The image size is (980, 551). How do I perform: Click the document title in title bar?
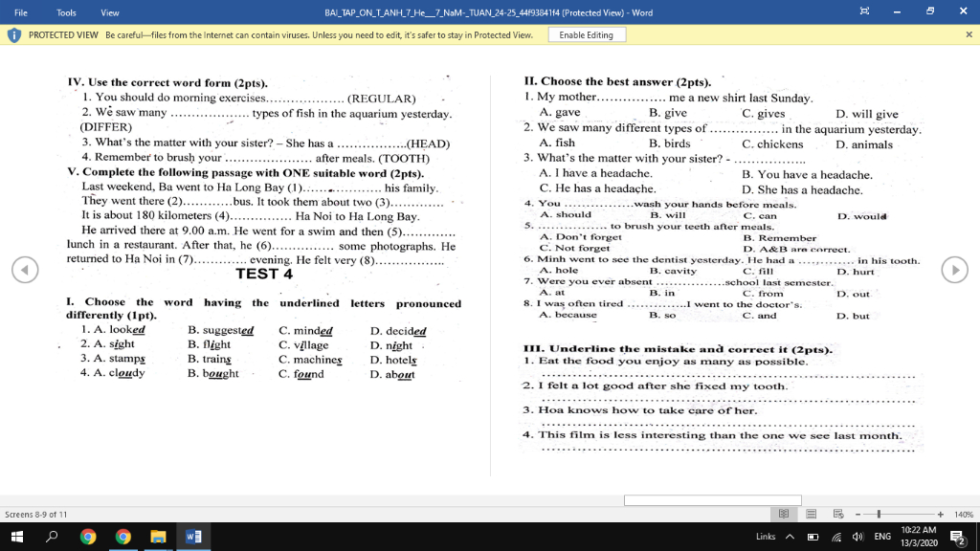[x=489, y=12]
